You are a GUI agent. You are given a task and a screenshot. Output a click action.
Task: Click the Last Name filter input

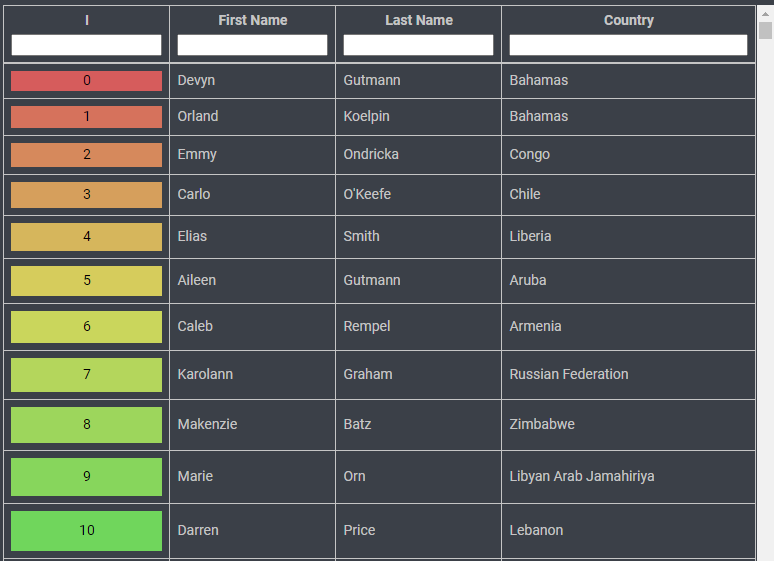pos(418,45)
